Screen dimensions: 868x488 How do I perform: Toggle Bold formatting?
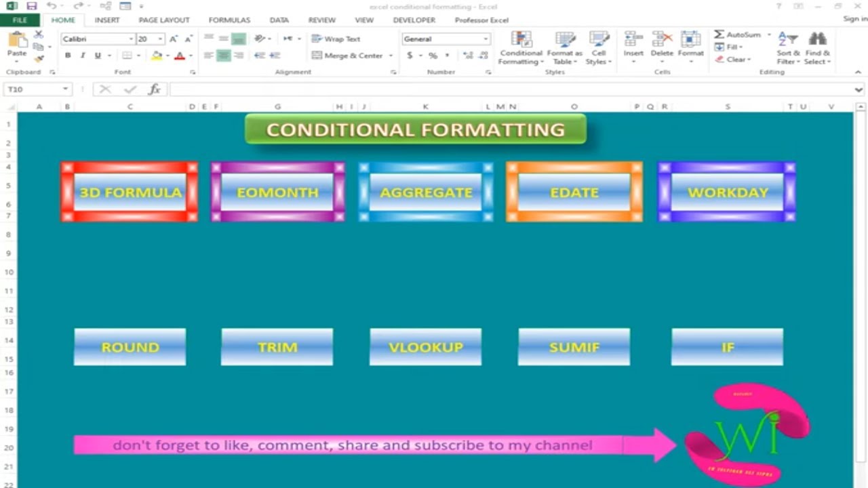click(68, 56)
